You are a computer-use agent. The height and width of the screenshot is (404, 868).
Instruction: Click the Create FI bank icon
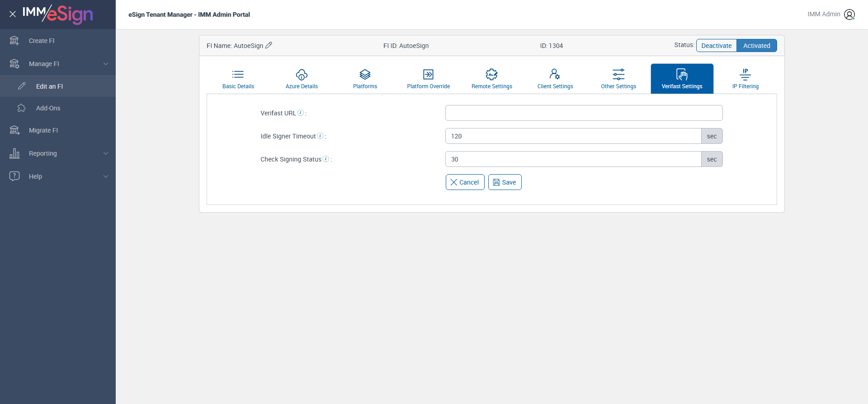[x=14, y=41]
